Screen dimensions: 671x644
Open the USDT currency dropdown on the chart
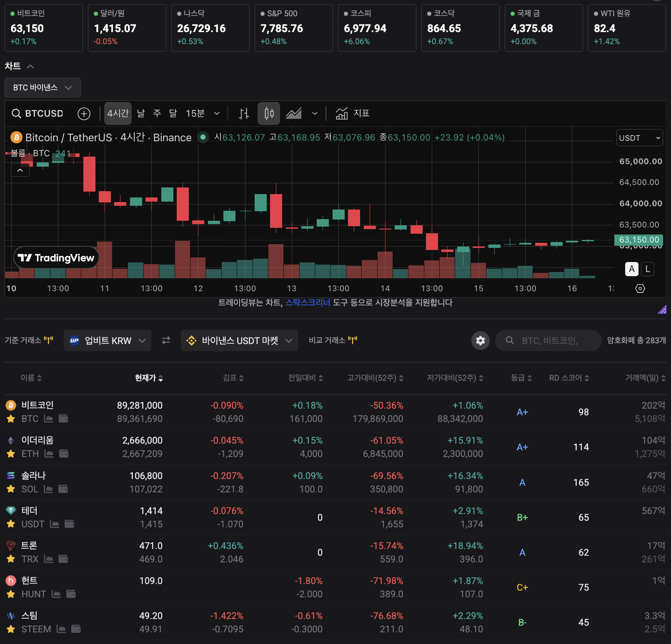click(639, 138)
